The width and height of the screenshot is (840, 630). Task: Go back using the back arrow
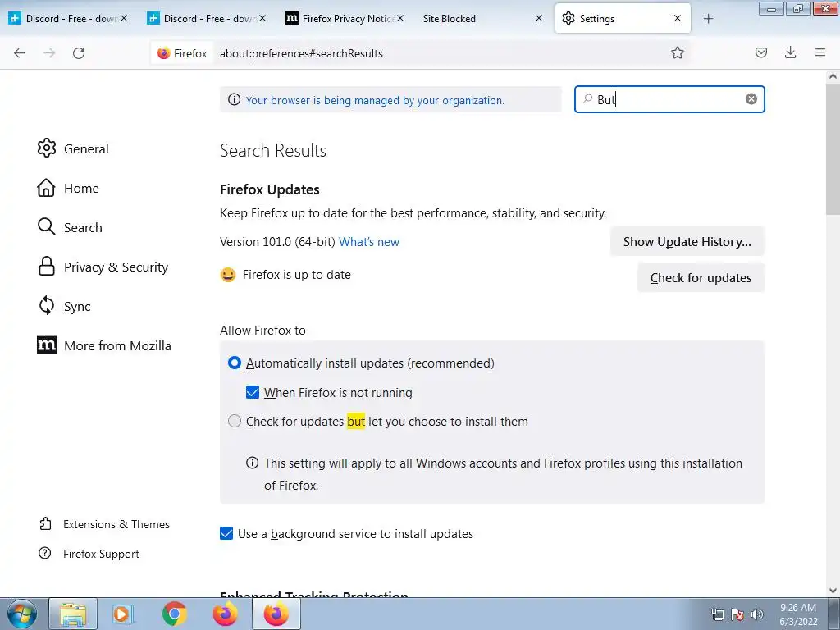tap(20, 53)
